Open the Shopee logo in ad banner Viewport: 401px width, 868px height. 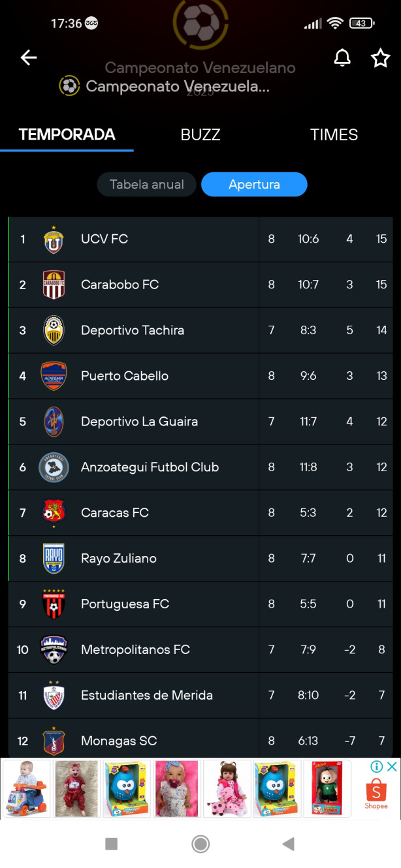tap(376, 795)
